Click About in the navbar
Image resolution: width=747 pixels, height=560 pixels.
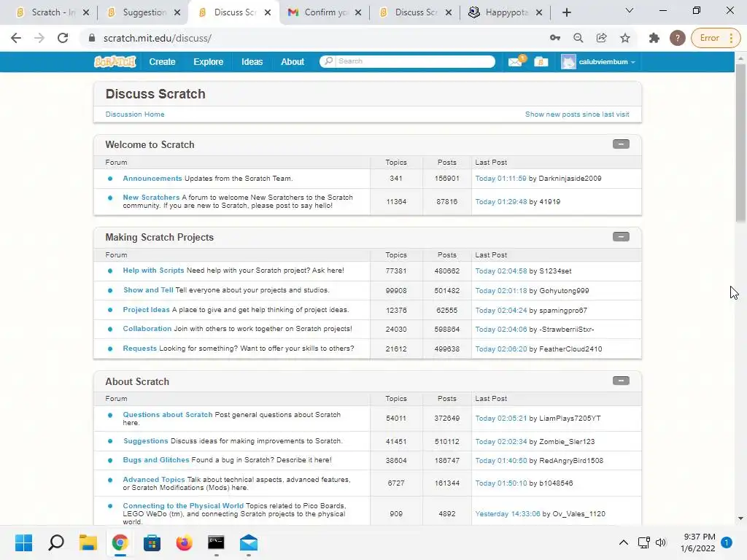(293, 62)
